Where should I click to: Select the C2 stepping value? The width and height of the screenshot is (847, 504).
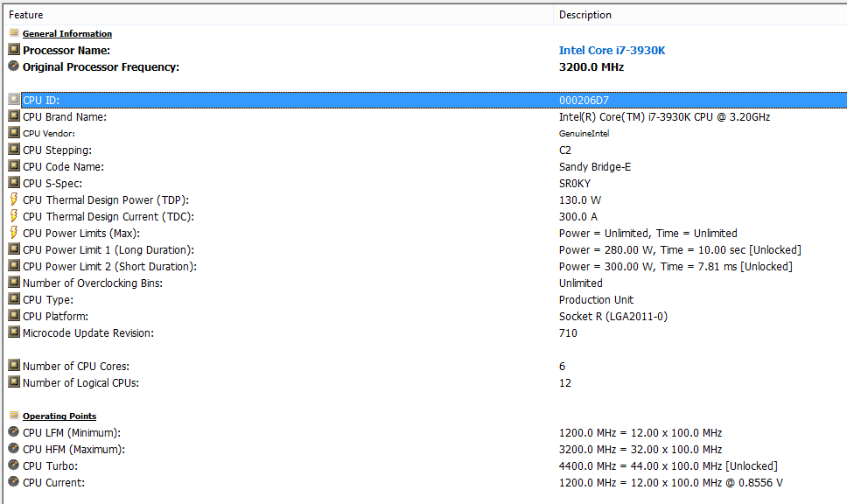[565, 150]
